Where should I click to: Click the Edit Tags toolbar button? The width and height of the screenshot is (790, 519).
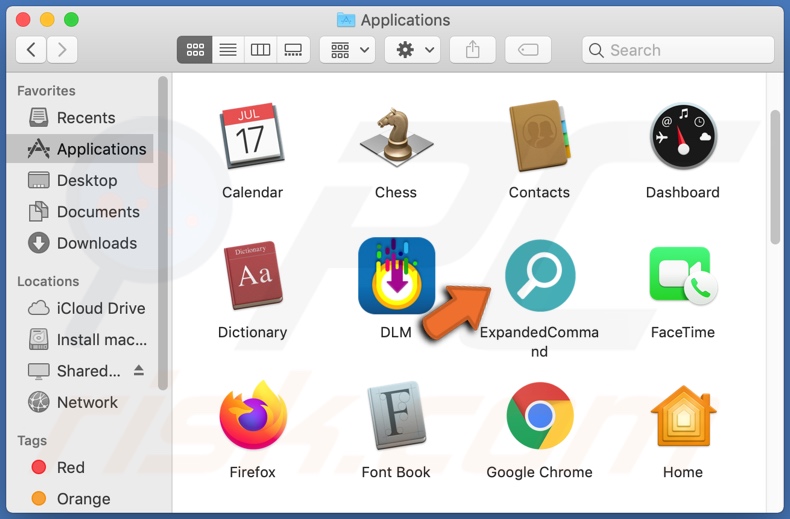point(528,50)
